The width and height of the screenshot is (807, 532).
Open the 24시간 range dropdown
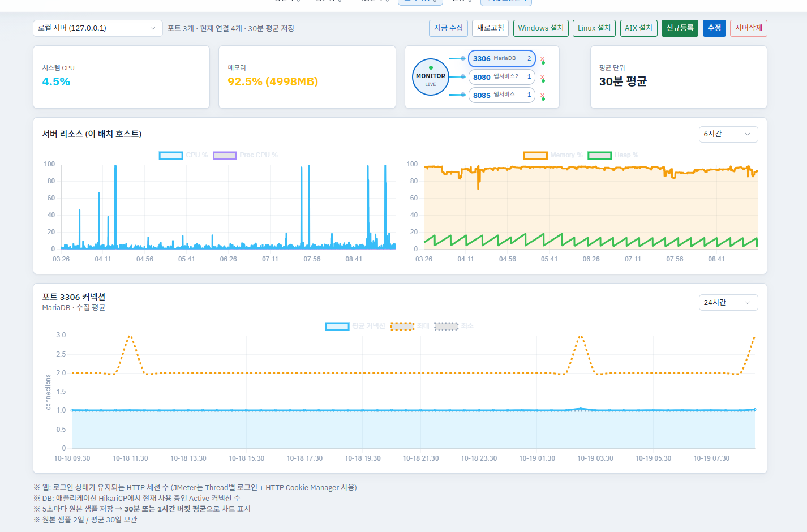728,303
